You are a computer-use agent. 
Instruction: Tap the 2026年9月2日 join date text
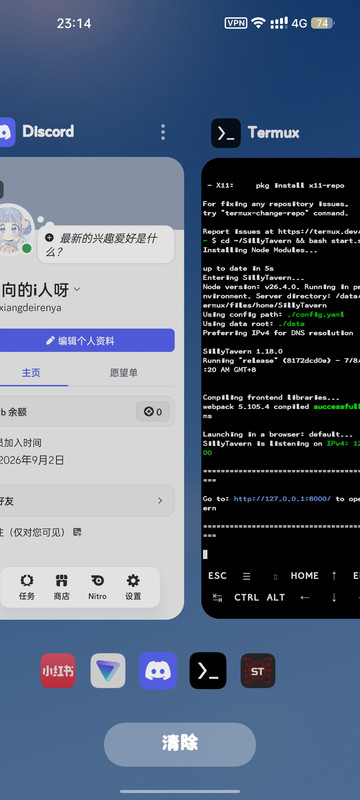[32, 460]
